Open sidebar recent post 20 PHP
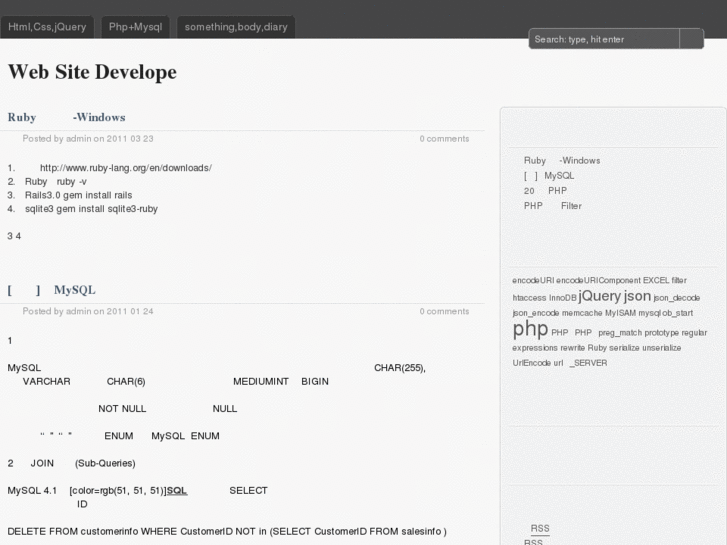 [545, 191]
